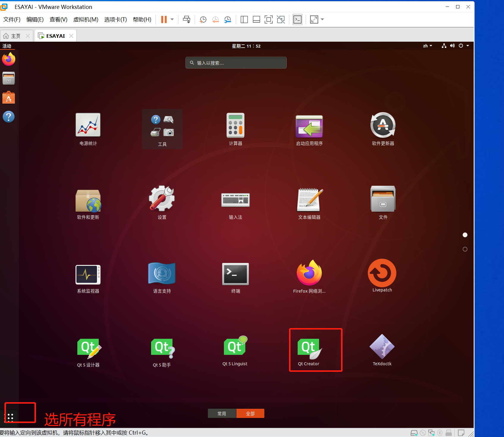Launch Firefox from the Ubuntu dock

(9, 59)
